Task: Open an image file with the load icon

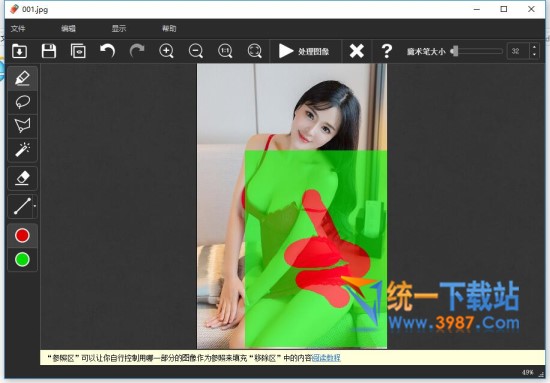Action: [19, 51]
